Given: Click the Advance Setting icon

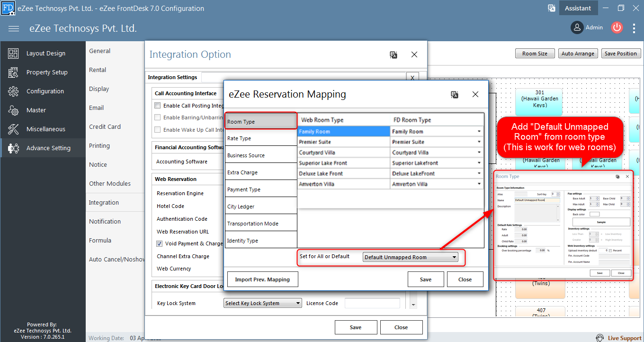Looking at the screenshot, I should pos(13,148).
